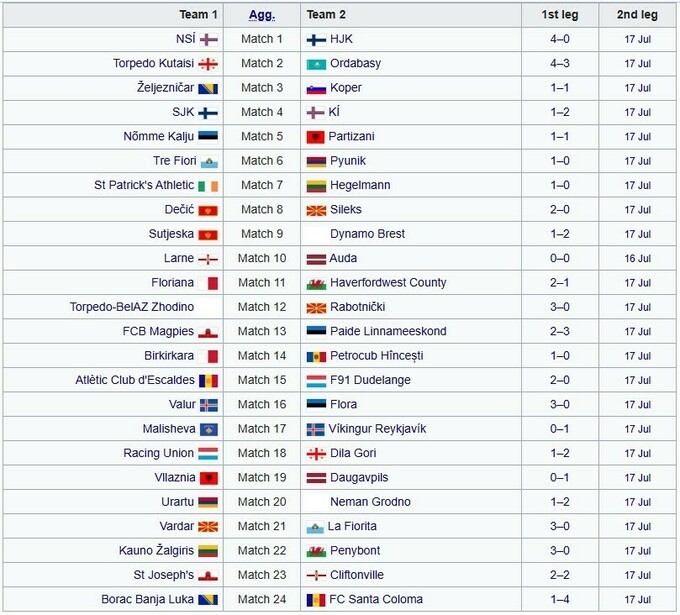The height and width of the screenshot is (615, 680).
Task: Click the Finland flag next to HJK
Action: pyautogui.click(x=315, y=40)
